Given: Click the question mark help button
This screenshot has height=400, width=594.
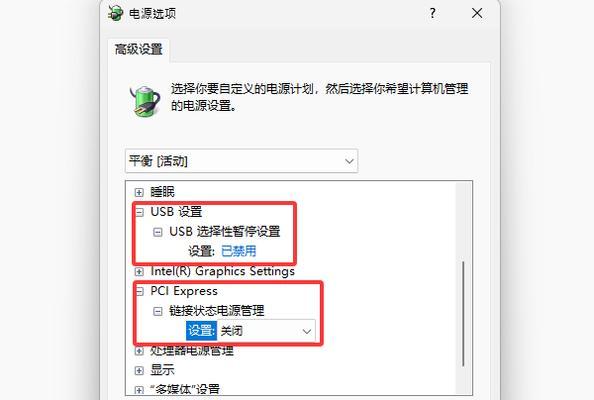Looking at the screenshot, I should [433, 14].
